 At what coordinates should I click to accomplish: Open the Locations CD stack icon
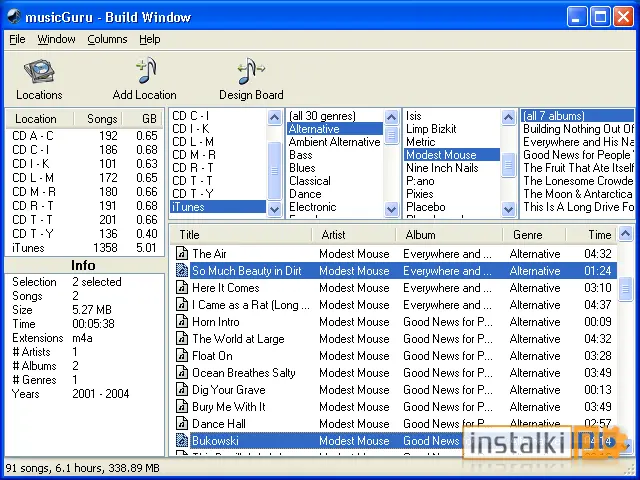click(39, 71)
